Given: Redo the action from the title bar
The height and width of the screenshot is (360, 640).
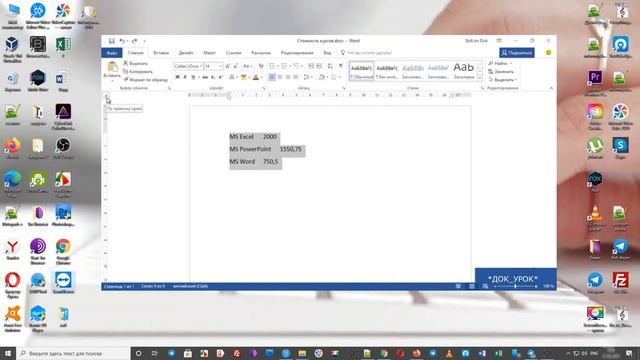Looking at the screenshot, I should tap(134, 41).
